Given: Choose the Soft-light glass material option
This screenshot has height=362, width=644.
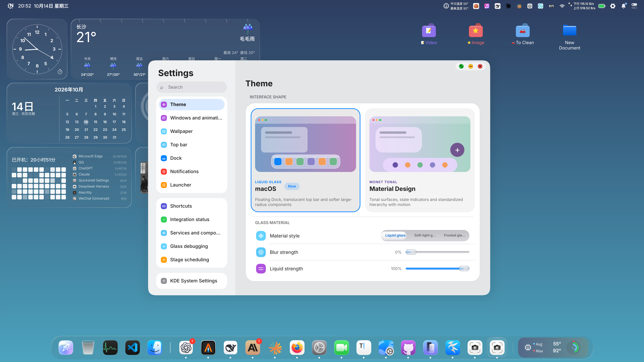Looking at the screenshot, I should [x=425, y=235].
